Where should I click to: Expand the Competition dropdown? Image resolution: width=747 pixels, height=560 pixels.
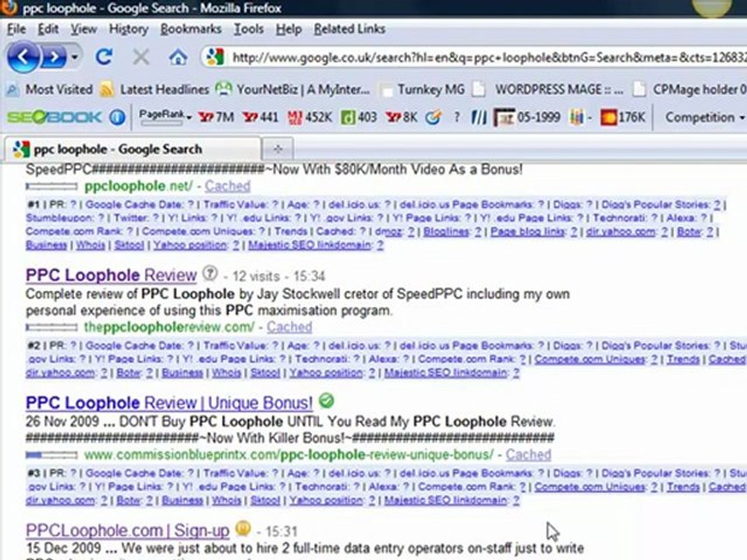(x=705, y=117)
